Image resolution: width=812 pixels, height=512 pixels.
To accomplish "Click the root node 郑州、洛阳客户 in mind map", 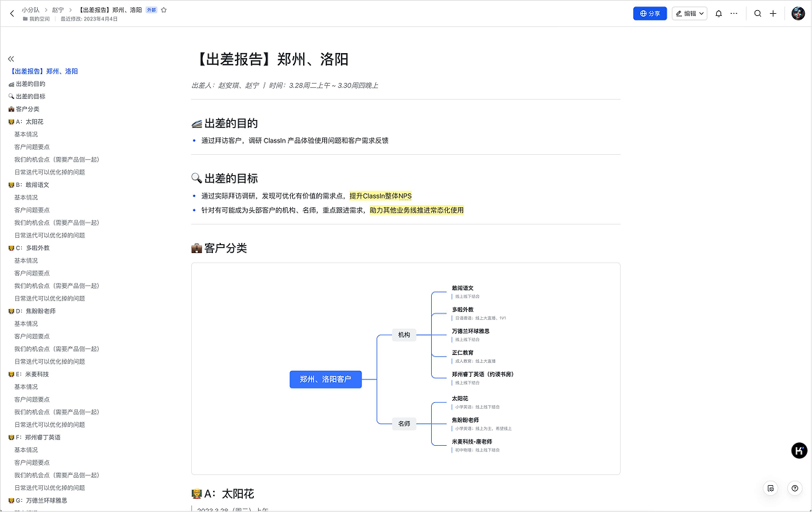I will [325, 380].
